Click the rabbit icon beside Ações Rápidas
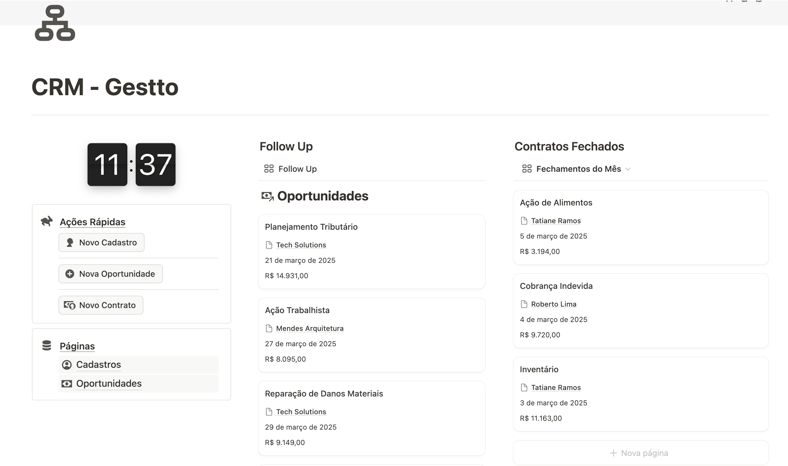 coord(47,221)
